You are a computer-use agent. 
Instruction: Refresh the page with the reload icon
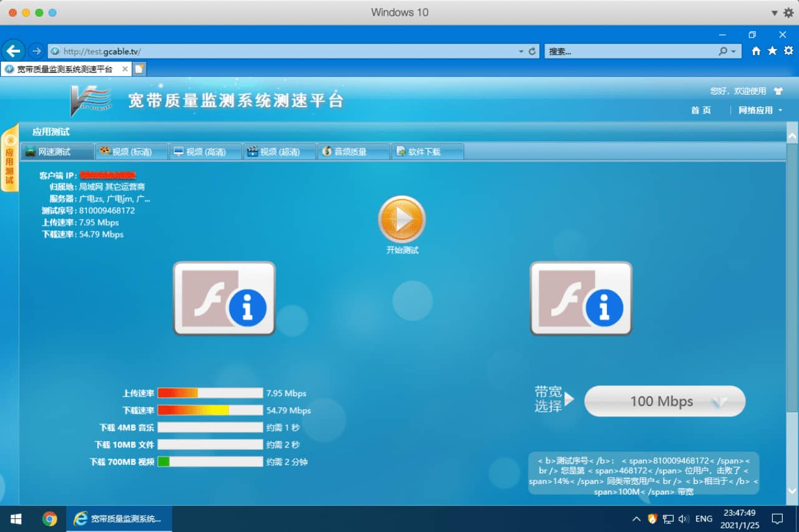point(532,51)
